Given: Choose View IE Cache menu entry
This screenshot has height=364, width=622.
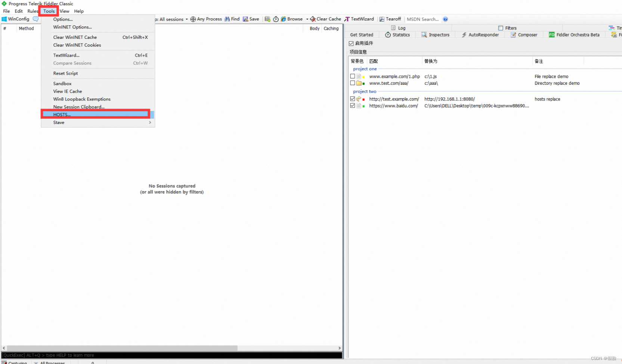Looking at the screenshot, I should click(98, 91).
